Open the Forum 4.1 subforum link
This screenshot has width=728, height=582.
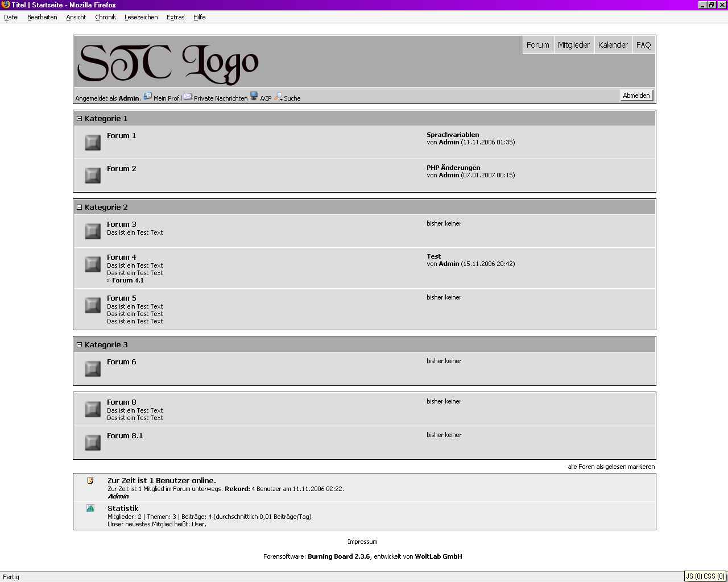click(x=127, y=280)
